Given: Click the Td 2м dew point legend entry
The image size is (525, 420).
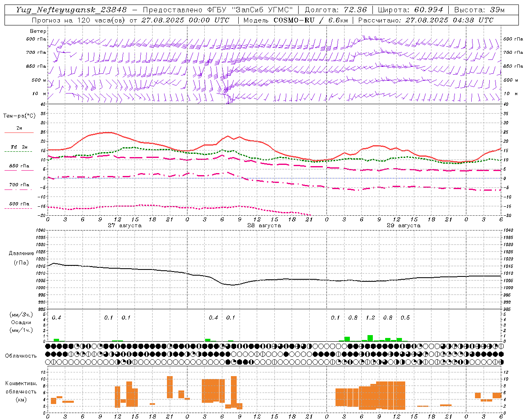Looking at the screenshot, I should tap(19, 147).
